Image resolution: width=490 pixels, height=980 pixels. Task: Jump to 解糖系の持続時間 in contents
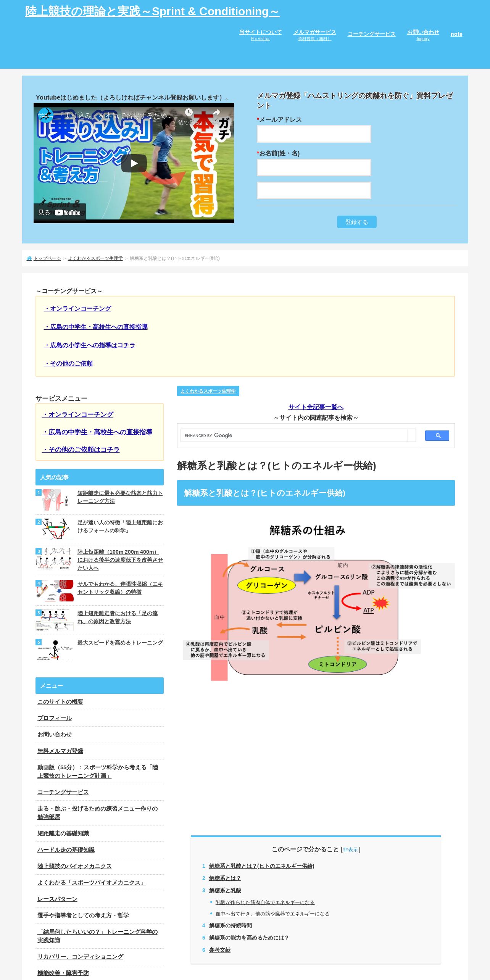point(230,925)
